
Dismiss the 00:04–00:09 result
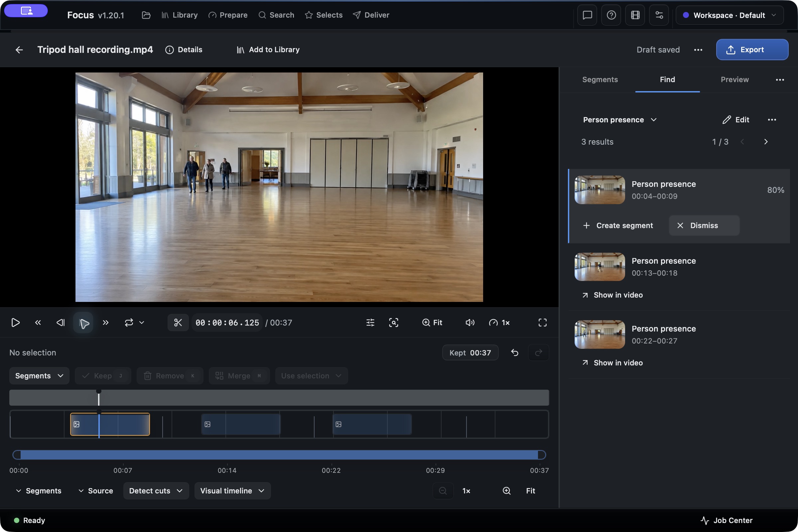[704, 225]
